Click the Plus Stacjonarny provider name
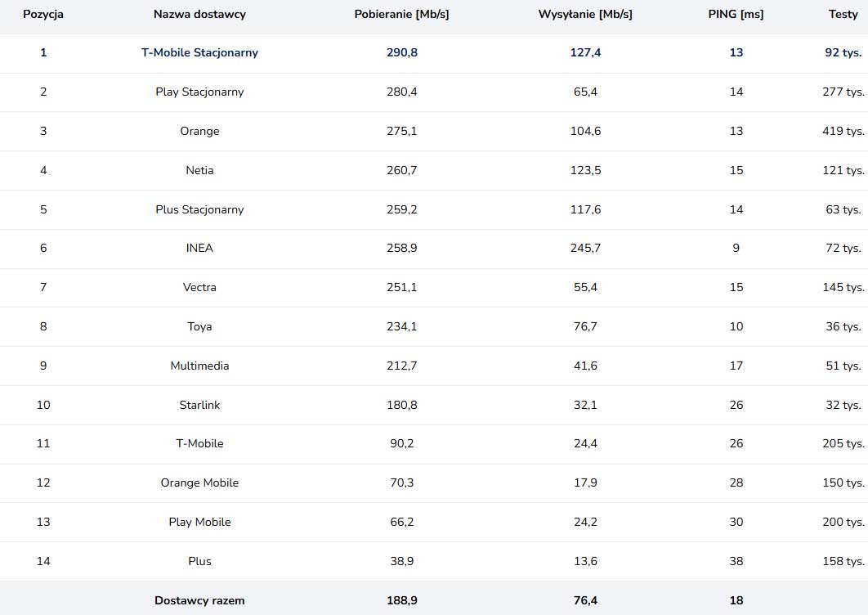The height and width of the screenshot is (615, 868). [x=199, y=209]
